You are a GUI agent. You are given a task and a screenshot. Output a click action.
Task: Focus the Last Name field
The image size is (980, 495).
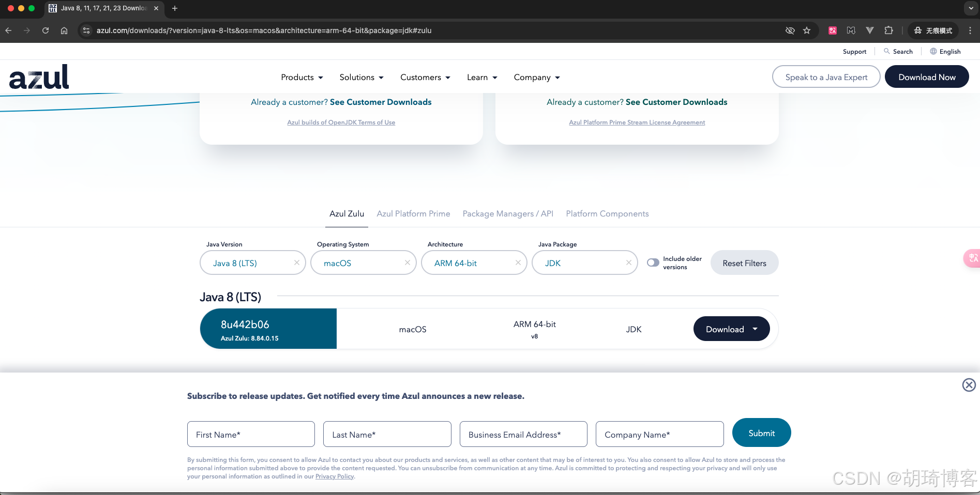pos(387,434)
